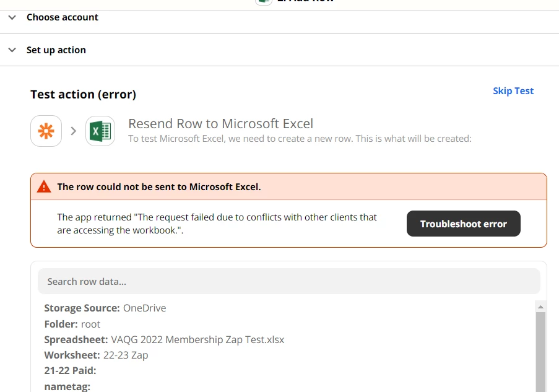Click the 'To test Microsoft Excel' description text
Image resolution: width=559 pixels, height=392 pixels.
point(300,138)
